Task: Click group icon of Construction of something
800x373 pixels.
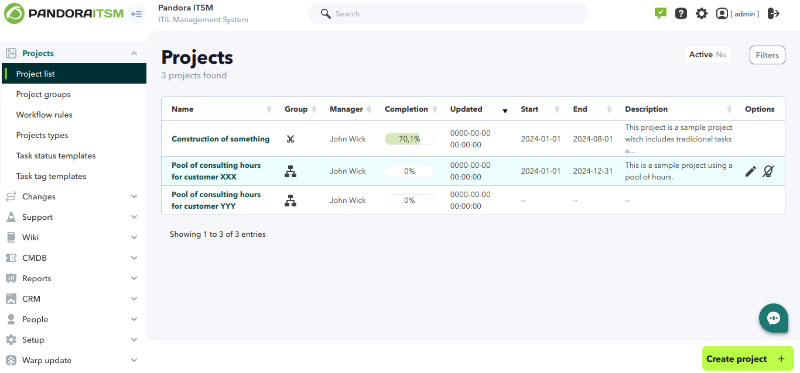Action: [290, 139]
